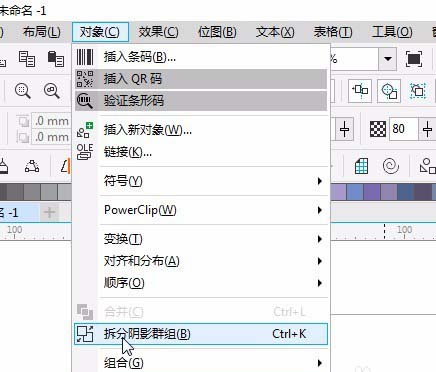Expand the PowerClip(W) submenu
Viewport: 436px width, 372px height.
201,210
